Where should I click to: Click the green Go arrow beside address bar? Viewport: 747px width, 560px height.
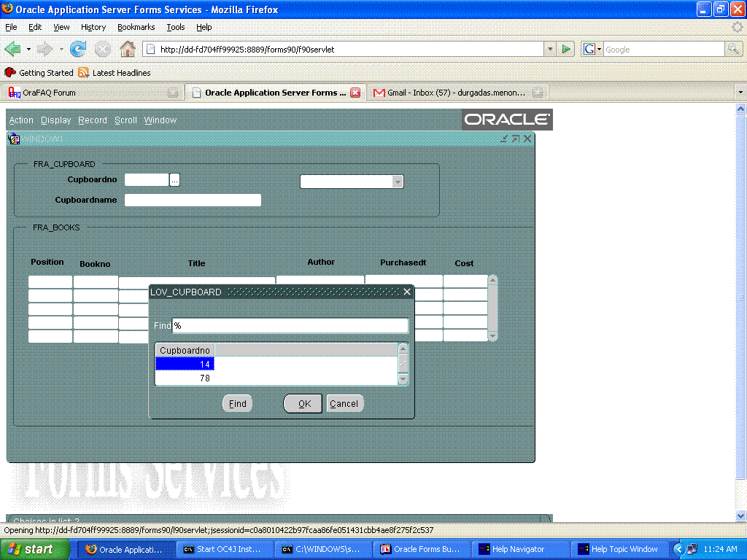(565, 49)
